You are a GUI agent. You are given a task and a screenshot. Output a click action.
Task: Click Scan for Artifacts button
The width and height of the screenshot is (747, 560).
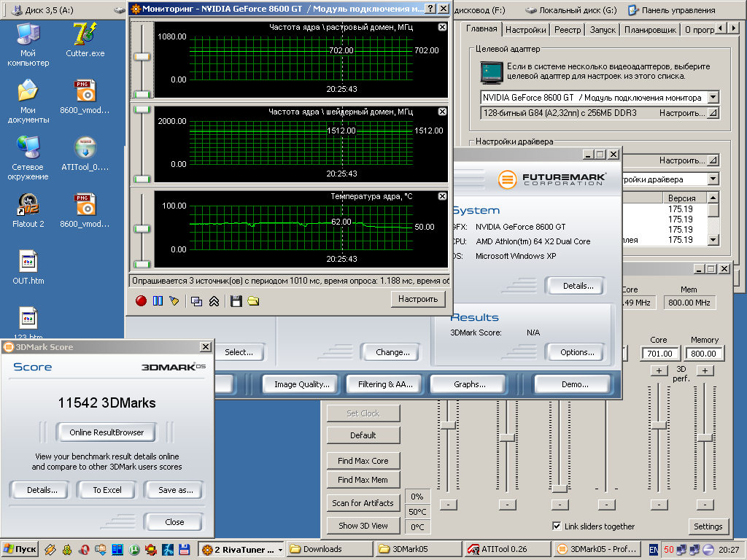tap(363, 503)
